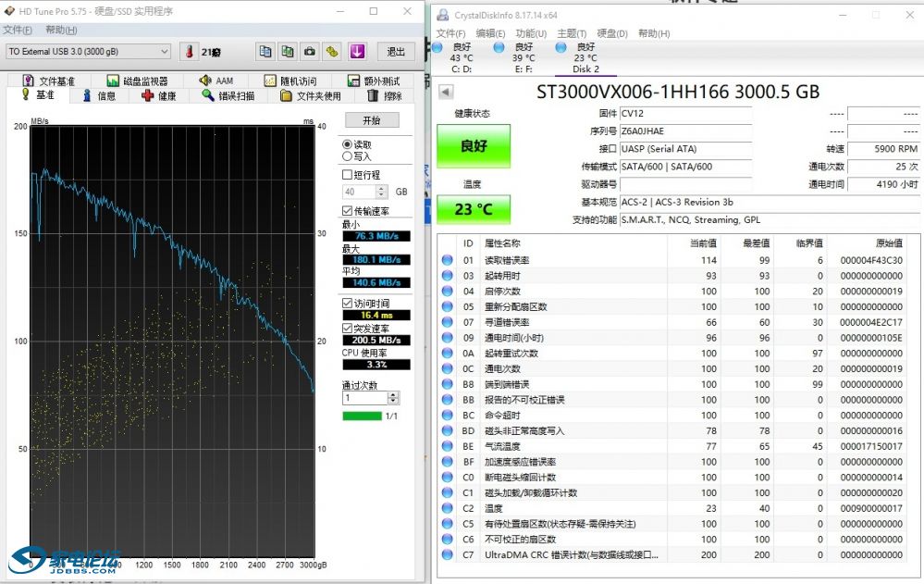Click the 开始 start benchmark button

372,120
